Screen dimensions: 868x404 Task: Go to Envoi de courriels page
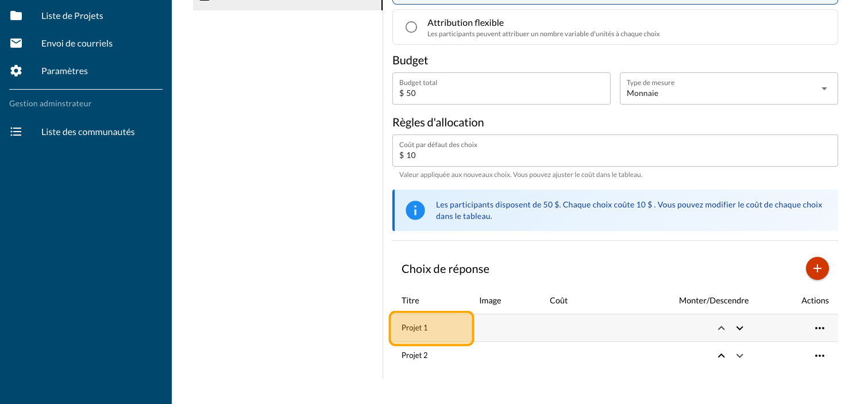(x=77, y=43)
